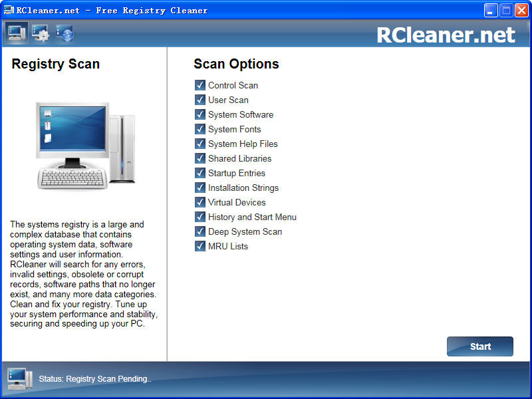Disable the Deep System Scan option
The image size is (532, 399).
pyautogui.click(x=199, y=231)
